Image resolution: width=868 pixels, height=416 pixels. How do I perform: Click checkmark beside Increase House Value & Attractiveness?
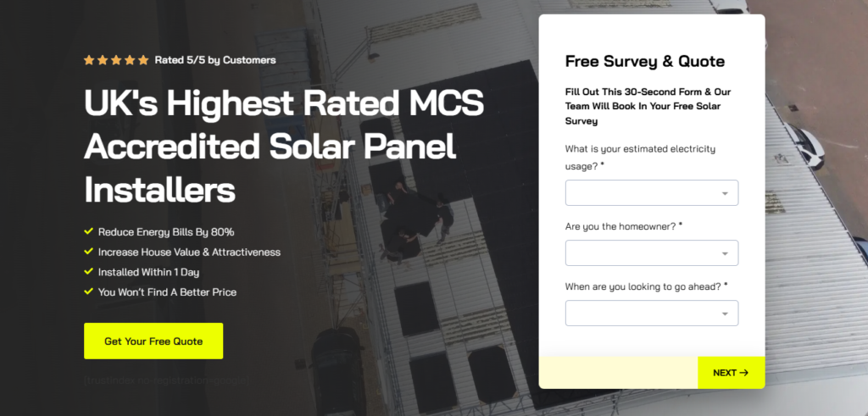89,252
